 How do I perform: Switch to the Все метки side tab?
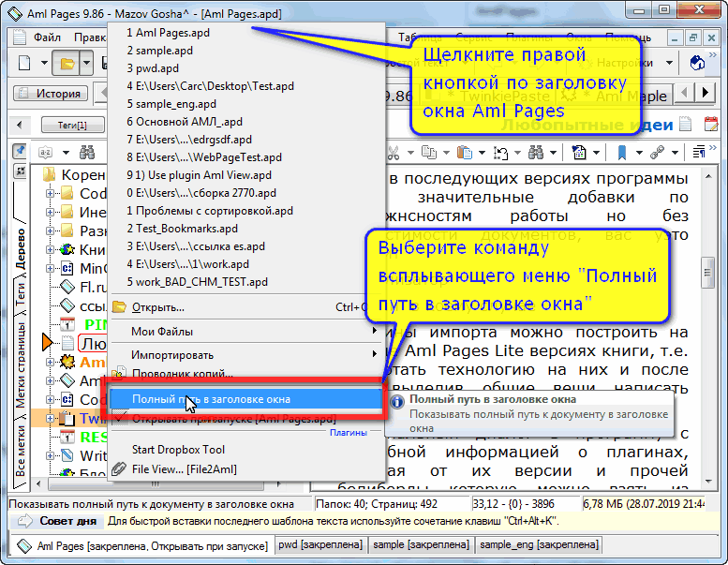pos(20,452)
